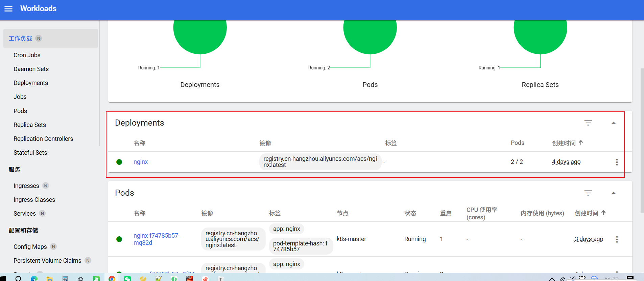Click sort arrow beside Pods 创建时间 column
Viewport: 644px width, 281px height.
point(603,213)
